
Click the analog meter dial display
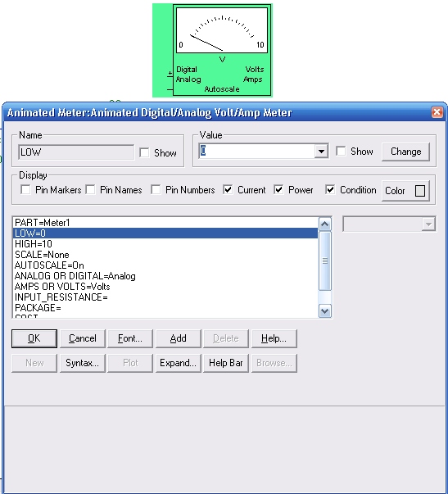tap(222, 30)
